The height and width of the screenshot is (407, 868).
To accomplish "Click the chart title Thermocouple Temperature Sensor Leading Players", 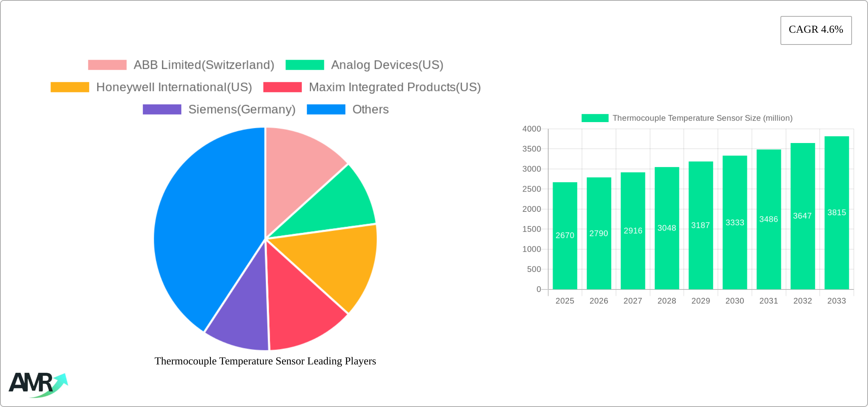I will (x=265, y=361).
